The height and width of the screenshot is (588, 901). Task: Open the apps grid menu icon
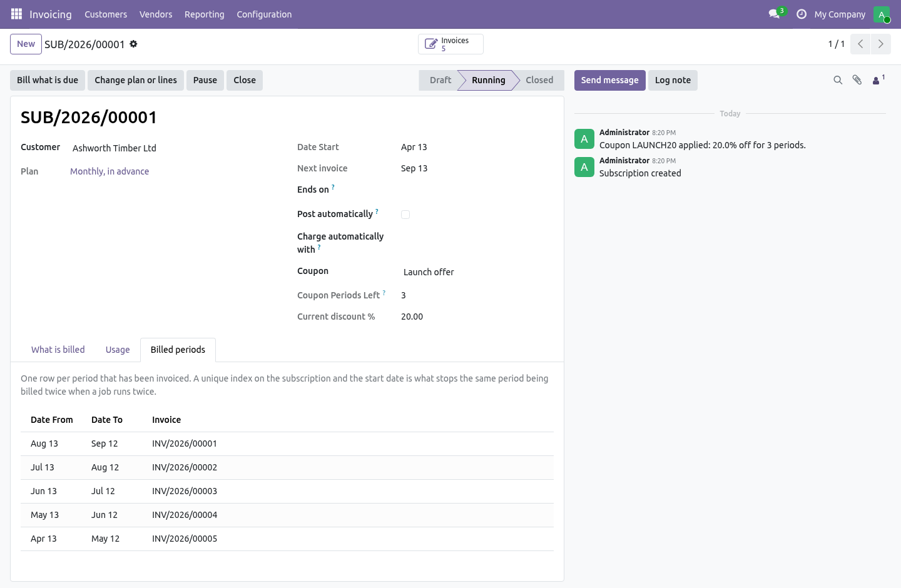pos(16,14)
